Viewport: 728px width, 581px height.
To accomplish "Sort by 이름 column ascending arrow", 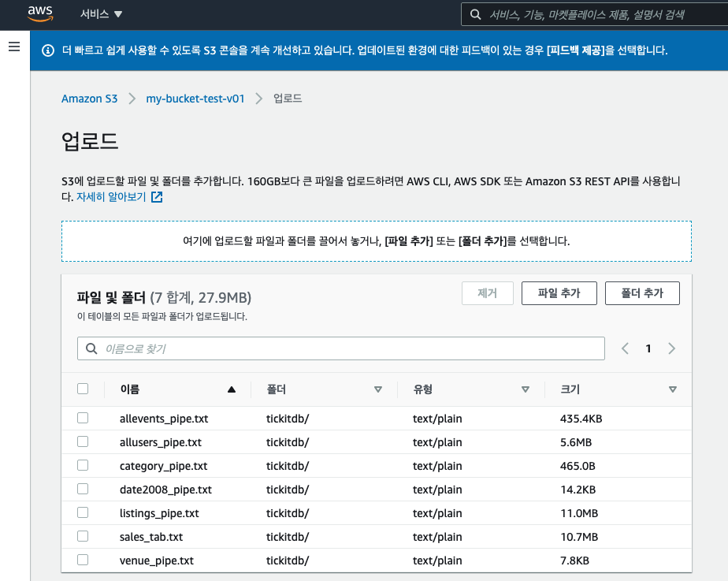I will 232,389.
